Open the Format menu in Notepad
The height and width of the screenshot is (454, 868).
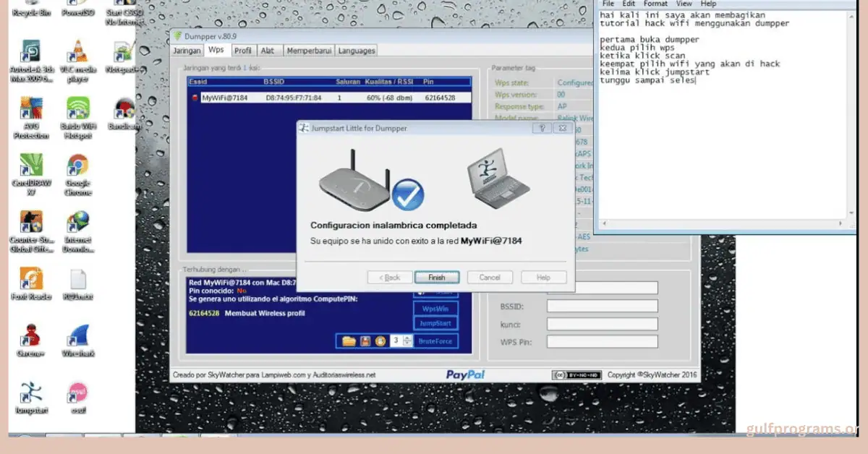(655, 4)
